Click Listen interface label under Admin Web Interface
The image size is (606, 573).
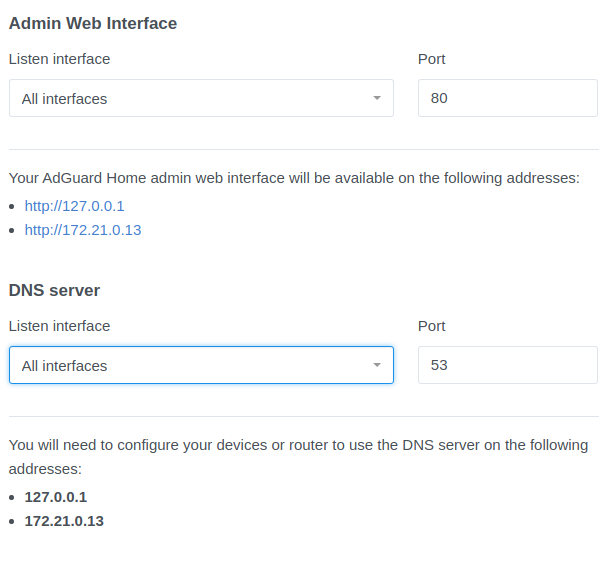(x=60, y=59)
